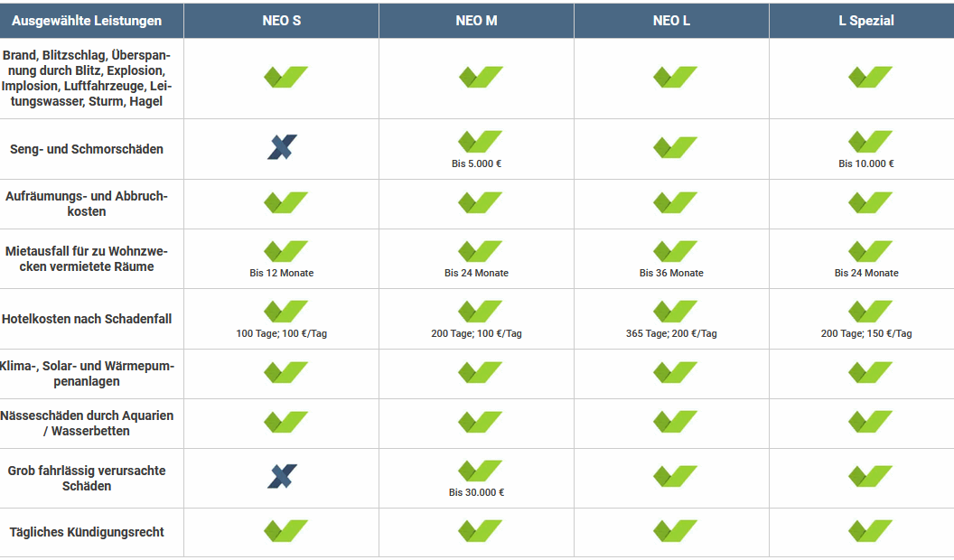Select the NEO S column header

point(282,21)
